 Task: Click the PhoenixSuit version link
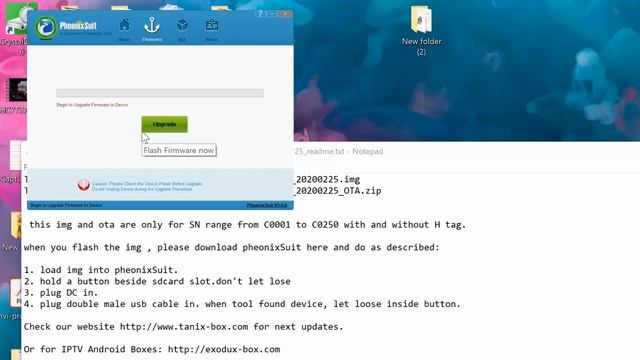pyautogui.click(x=267, y=205)
